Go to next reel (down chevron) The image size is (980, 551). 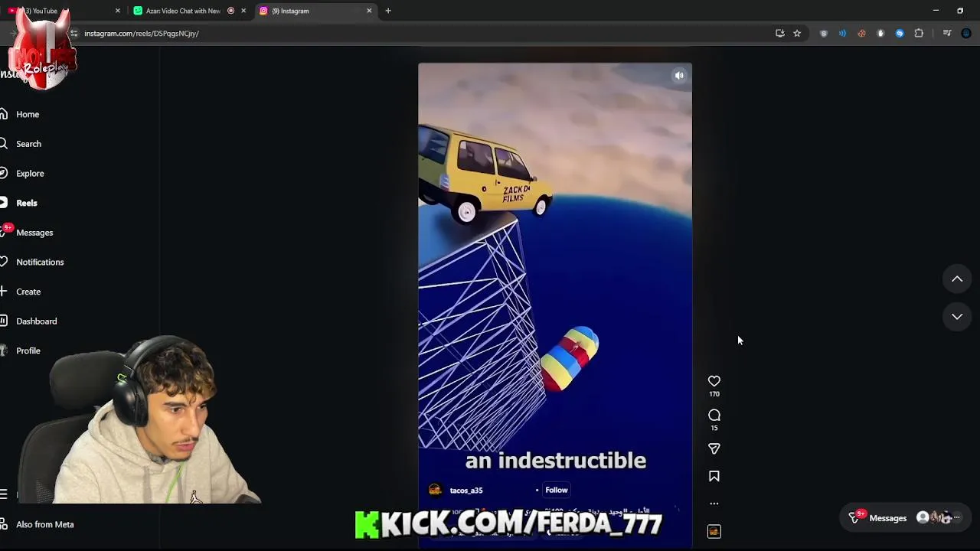pyautogui.click(x=957, y=316)
